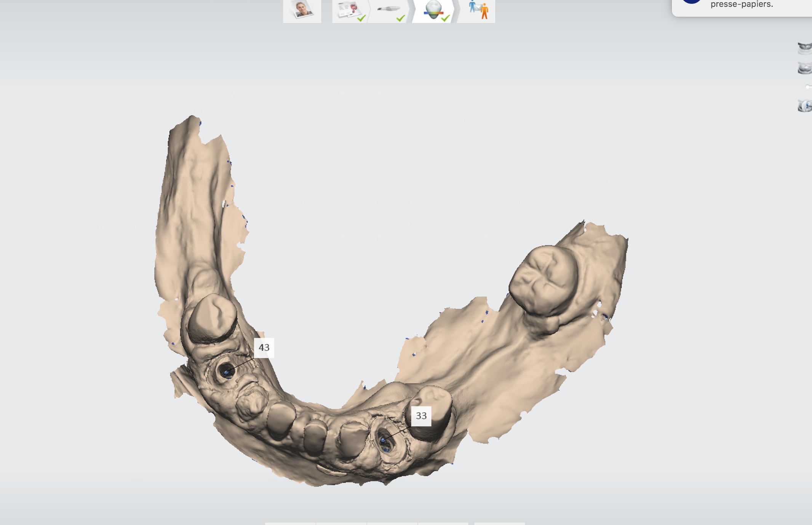
Task: Click the tooth label 33
Action: pyautogui.click(x=421, y=416)
